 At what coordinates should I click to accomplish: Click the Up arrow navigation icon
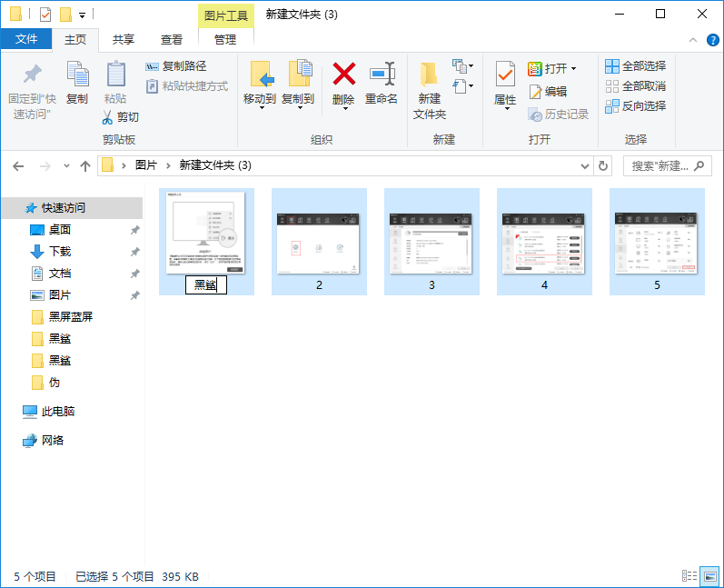point(85,165)
